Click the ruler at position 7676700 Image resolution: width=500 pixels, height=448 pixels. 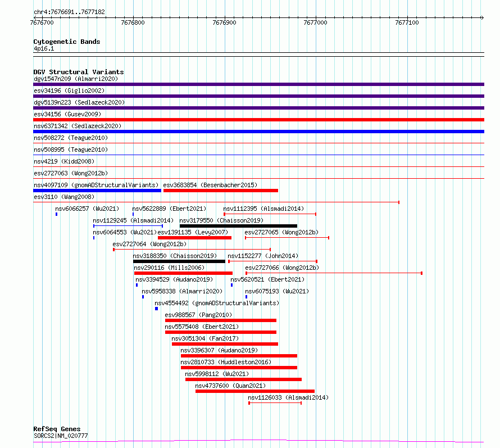(x=42, y=22)
